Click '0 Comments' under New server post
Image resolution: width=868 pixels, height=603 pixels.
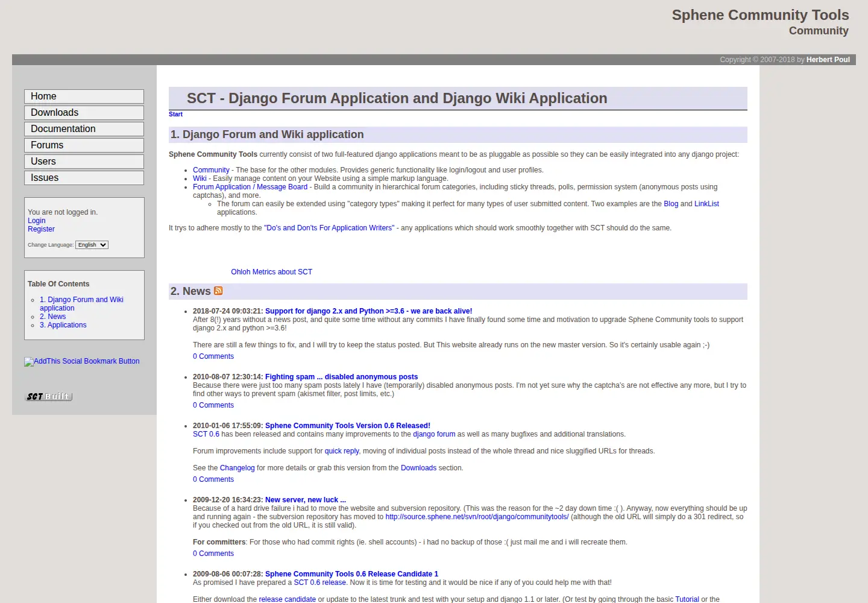213,554
